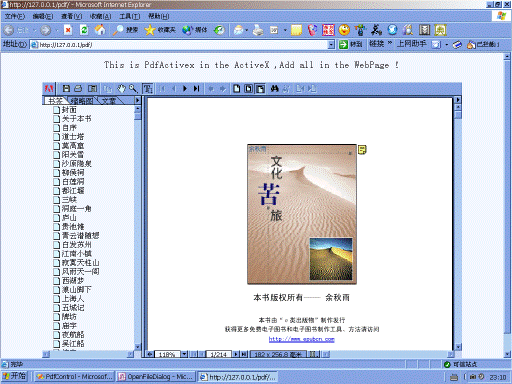Click the hyperlink below the book cover

[x=302, y=339]
